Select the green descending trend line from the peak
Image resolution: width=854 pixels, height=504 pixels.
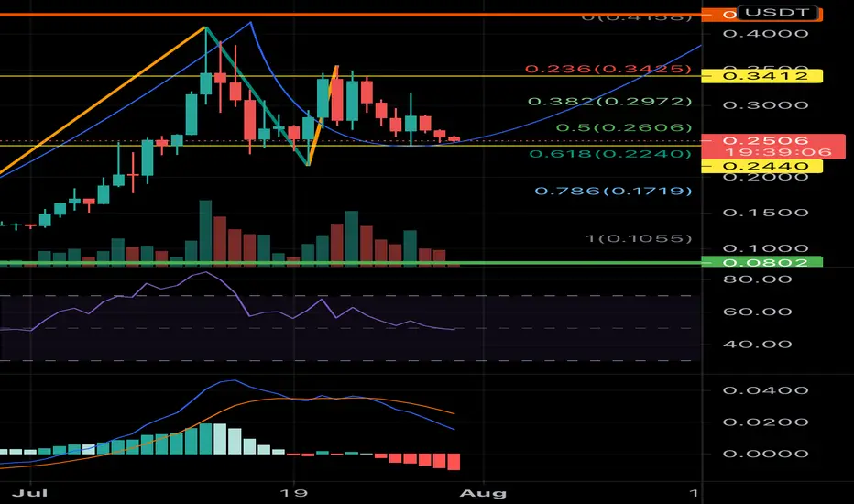[x=256, y=95]
